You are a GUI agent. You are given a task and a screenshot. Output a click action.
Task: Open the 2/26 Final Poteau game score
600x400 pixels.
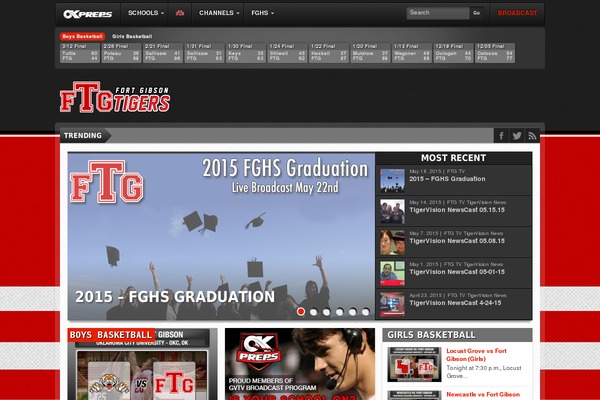[x=121, y=53]
